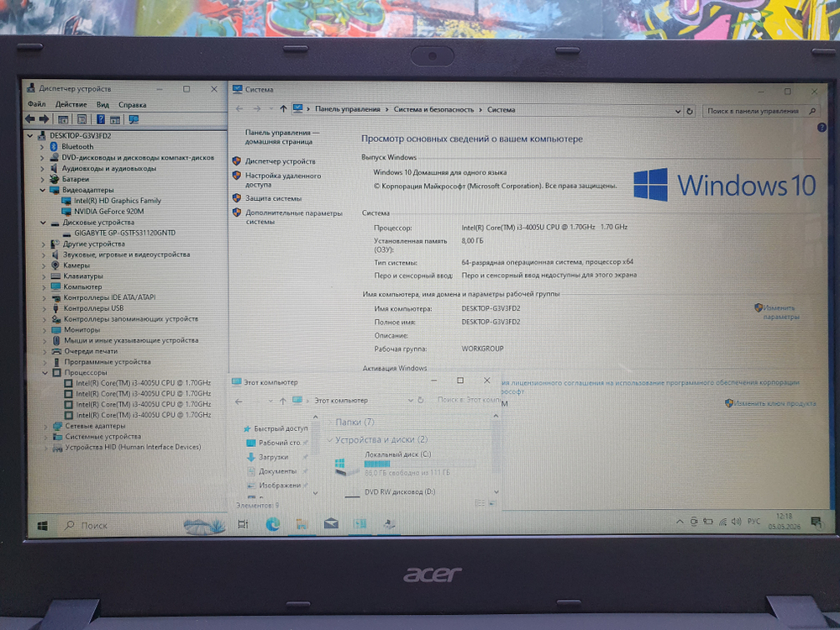
Task: Select the Камеры category
Action: [x=76, y=265]
